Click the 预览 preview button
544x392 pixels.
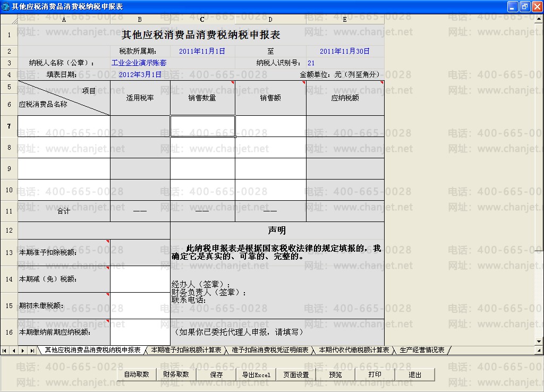pos(335,374)
